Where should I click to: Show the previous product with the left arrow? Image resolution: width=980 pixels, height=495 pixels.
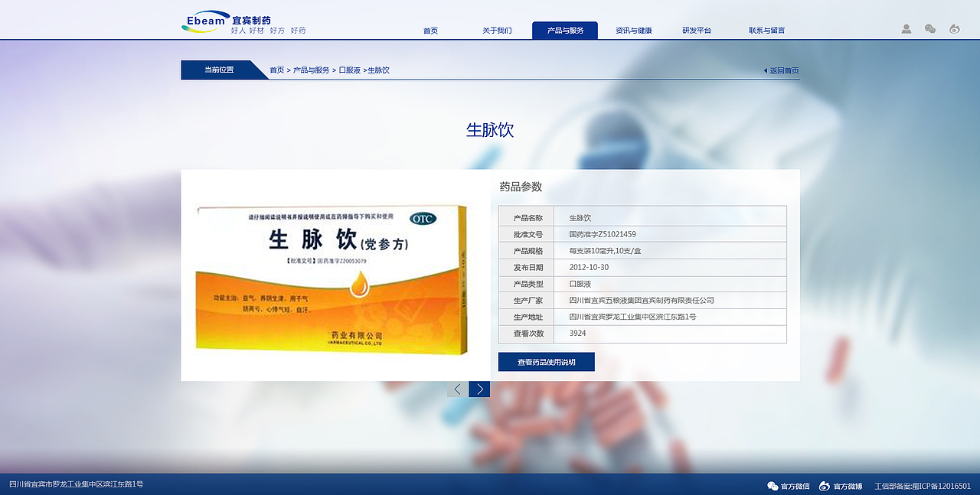click(x=457, y=389)
